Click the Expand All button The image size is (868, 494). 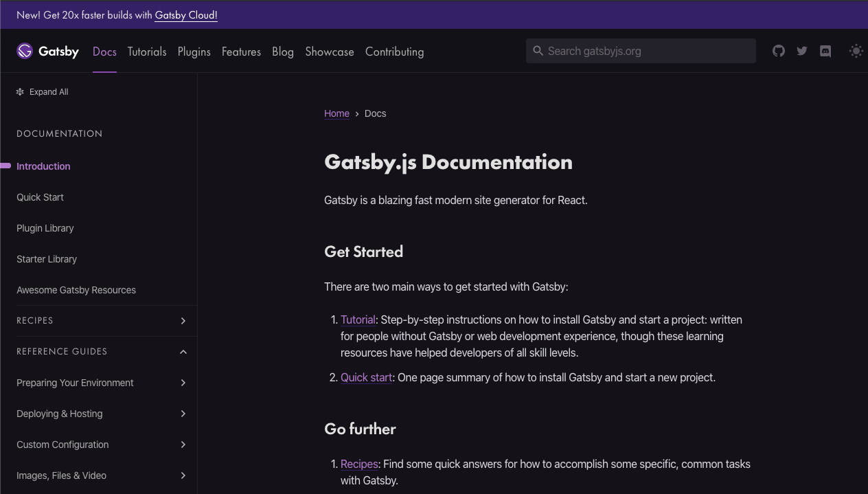(43, 92)
